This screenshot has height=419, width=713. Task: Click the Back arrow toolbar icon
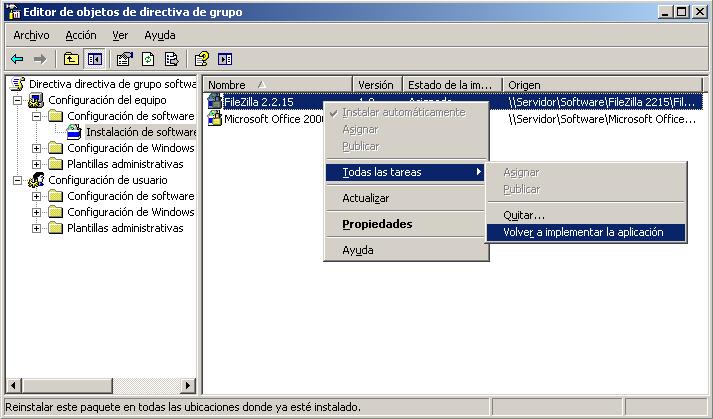(x=17, y=59)
